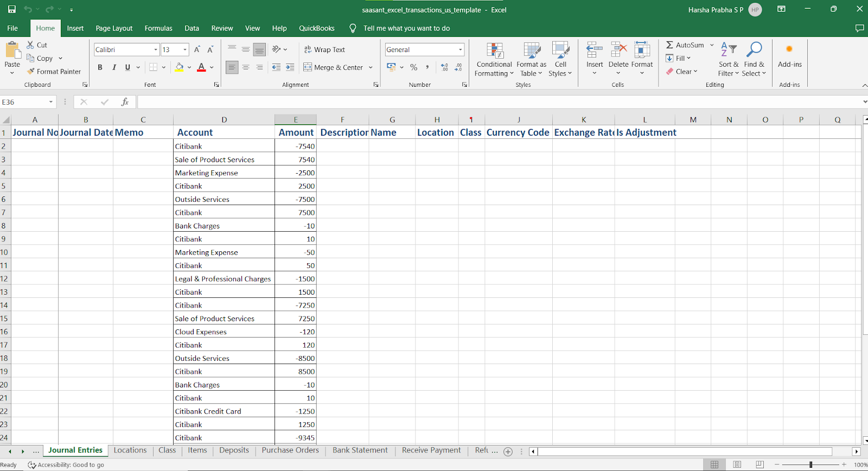Toggle Underline formatting
Image resolution: width=868 pixels, height=471 pixels.
[127, 67]
